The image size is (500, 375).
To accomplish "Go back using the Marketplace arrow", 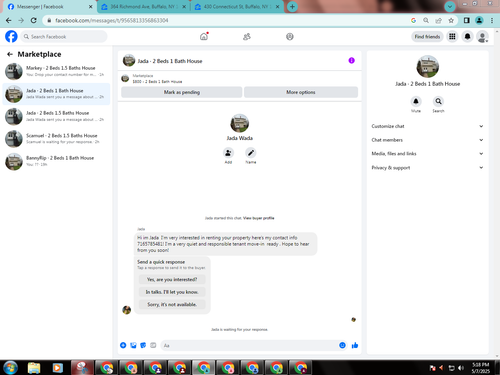I will [x=10, y=54].
